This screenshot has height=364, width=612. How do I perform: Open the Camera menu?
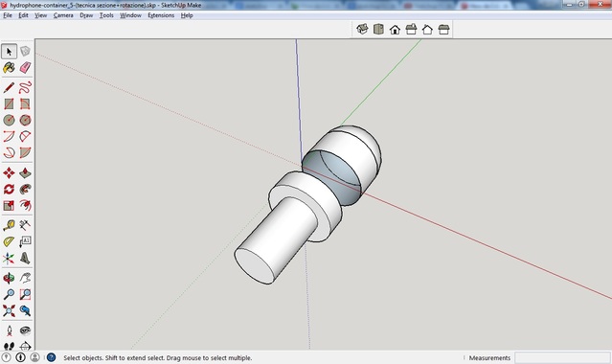click(x=63, y=15)
